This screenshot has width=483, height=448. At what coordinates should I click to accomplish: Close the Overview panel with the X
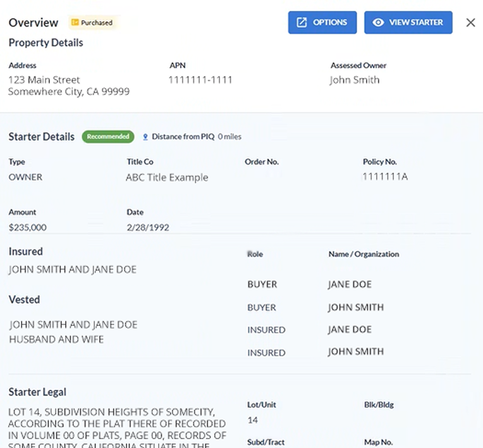tap(470, 23)
